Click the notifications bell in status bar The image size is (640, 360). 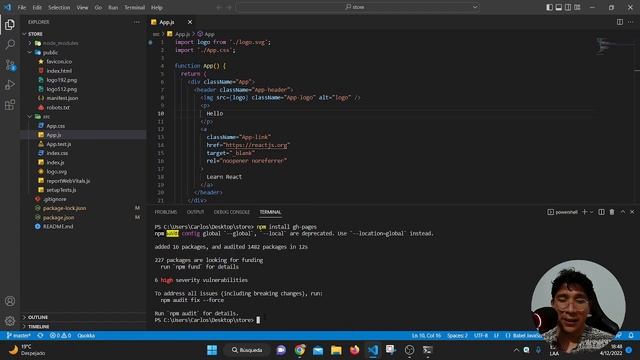click(x=631, y=336)
